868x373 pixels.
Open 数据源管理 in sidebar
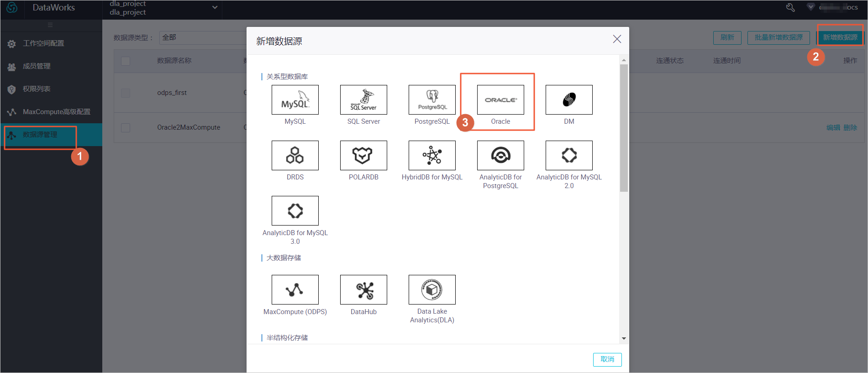coord(51,135)
